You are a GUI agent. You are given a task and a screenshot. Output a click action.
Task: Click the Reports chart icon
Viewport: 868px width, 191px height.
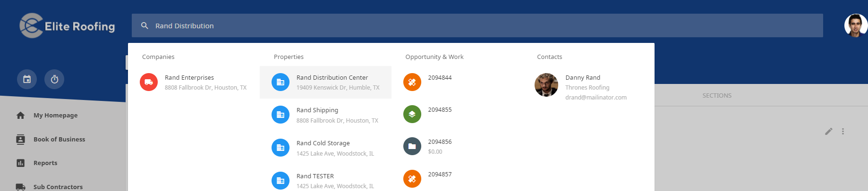click(x=20, y=163)
